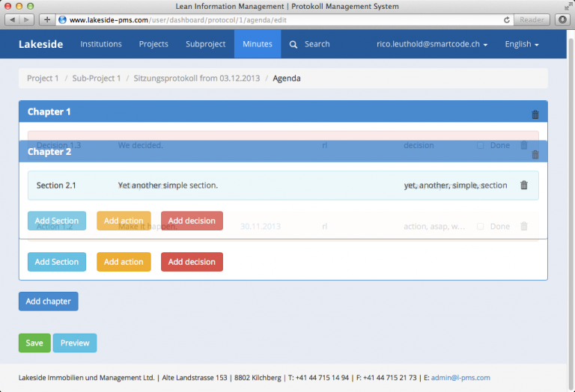This screenshot has height=392, width=575.
Task: Delete Section 2.1 via trash icon
Action: point(523,185)
